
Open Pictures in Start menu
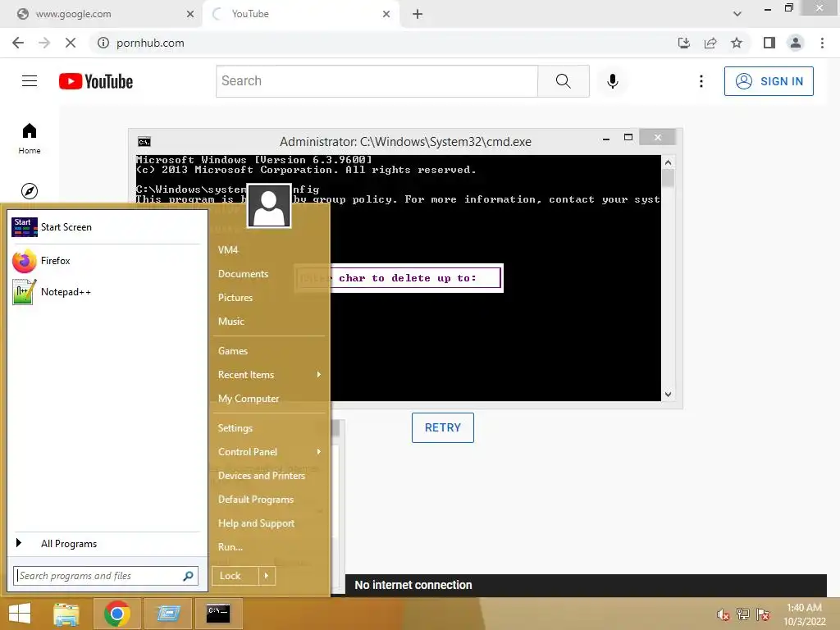point(235,297)
